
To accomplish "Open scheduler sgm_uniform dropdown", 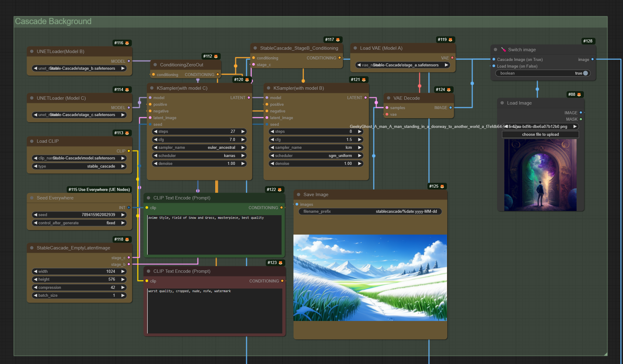I will click(x=316, y=156).
